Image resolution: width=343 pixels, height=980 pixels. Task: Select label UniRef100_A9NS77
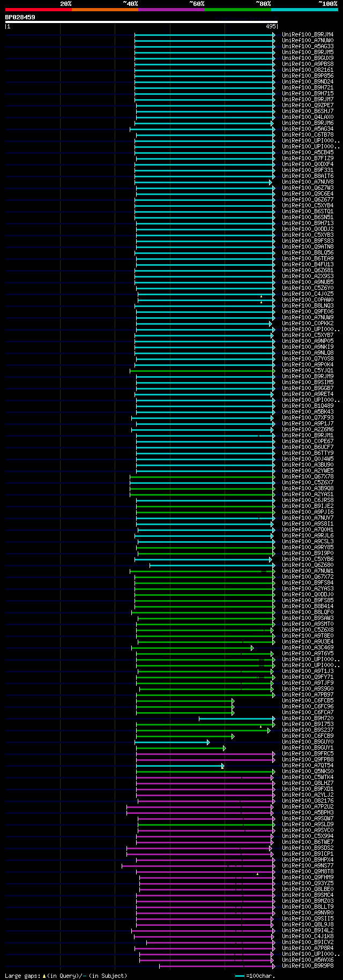(308, 866)
